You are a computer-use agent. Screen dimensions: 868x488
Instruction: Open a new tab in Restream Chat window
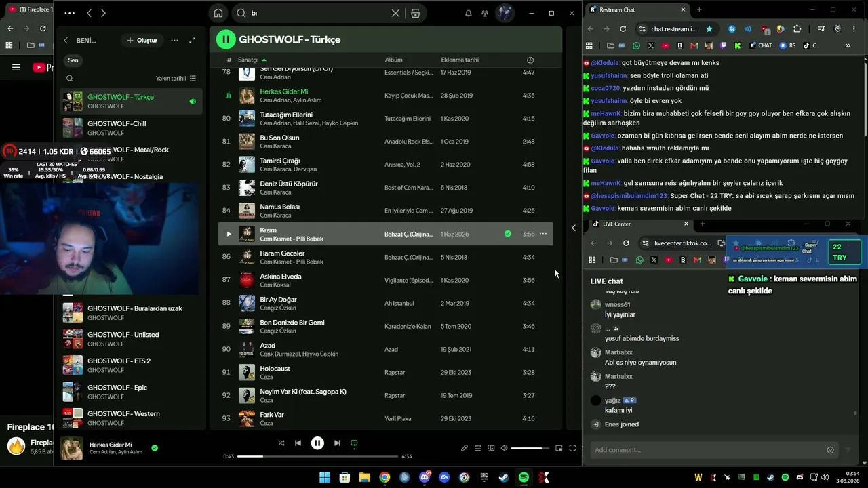(x=699, y=9)
